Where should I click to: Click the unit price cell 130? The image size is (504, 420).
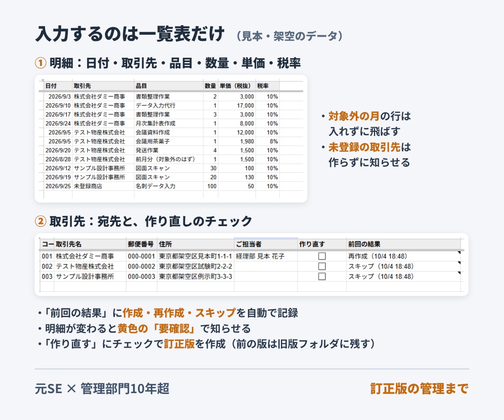237,177
